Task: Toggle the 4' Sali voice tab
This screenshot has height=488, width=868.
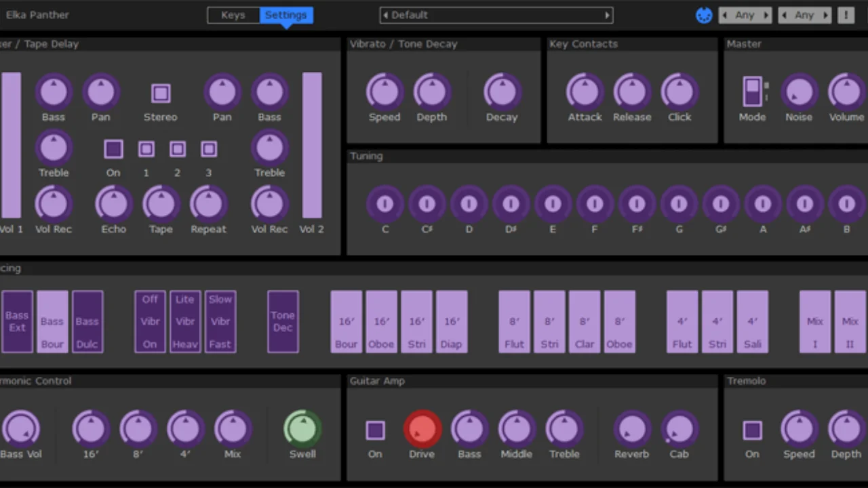Action: [753, 322]
